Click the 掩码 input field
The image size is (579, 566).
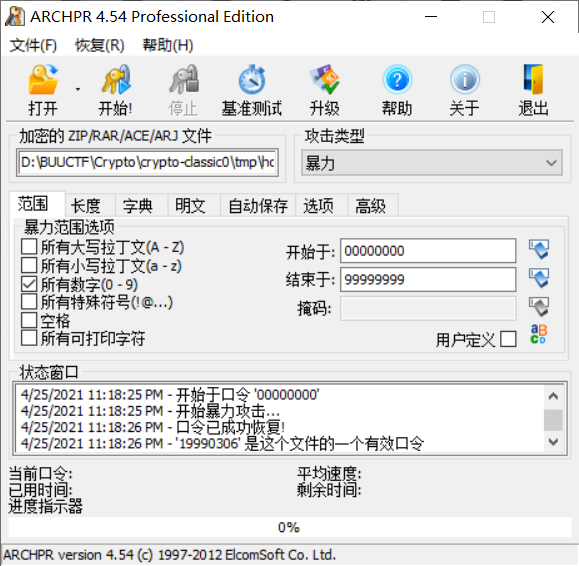tap(428, 308)
